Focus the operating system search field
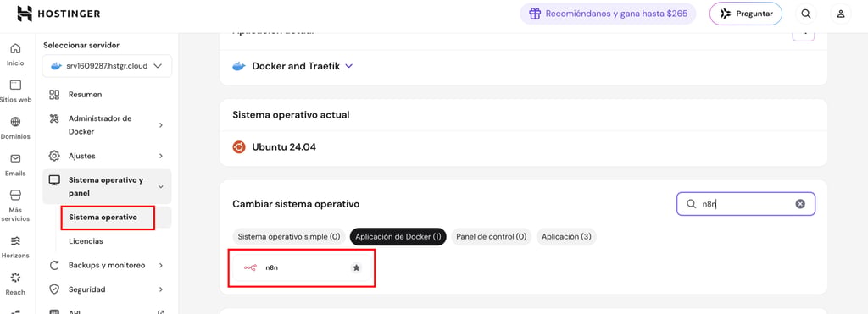The image size is (868, 314). 746,204
